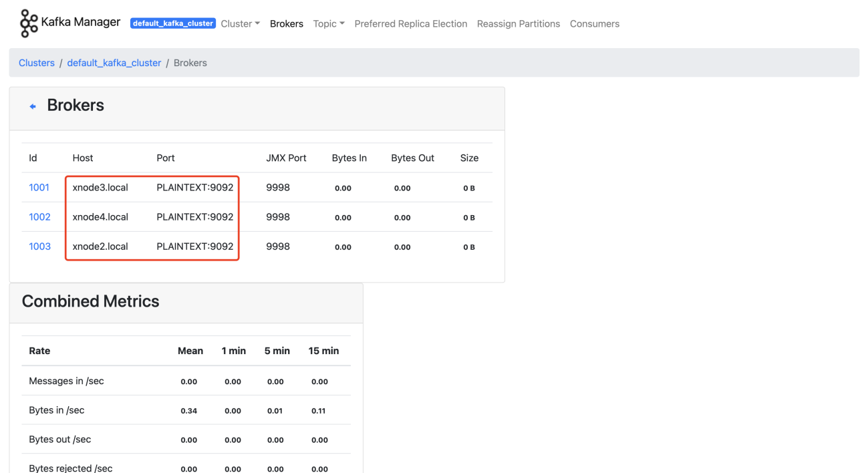Click the Port column header
The height and width of the screenshot is (473, 868).
166,158
